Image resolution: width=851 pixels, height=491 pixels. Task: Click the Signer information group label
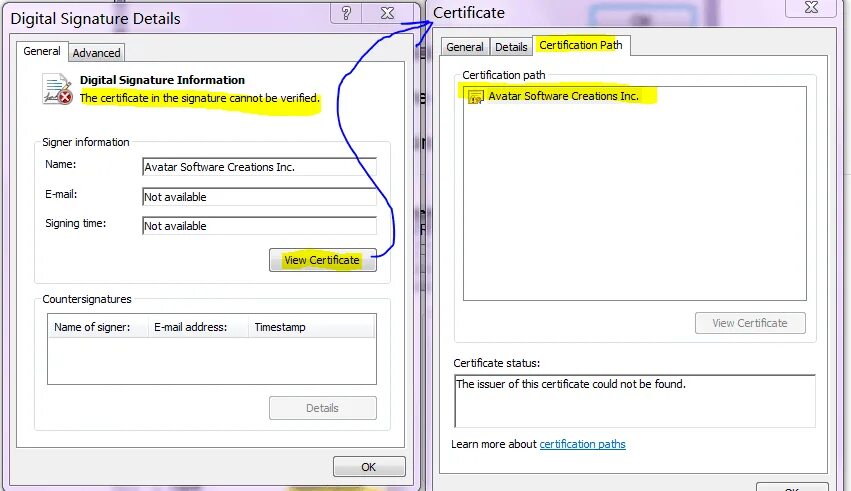(x=86, y=142)
